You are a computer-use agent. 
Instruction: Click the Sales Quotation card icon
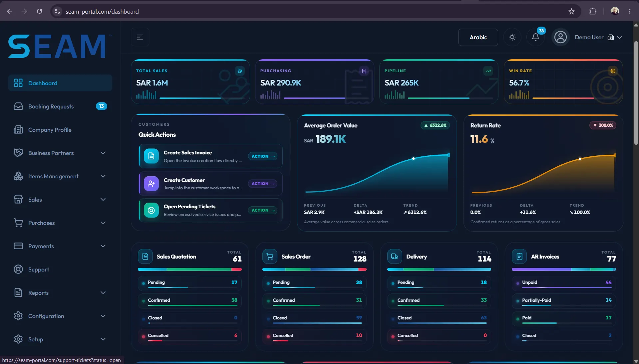[145, 257]
